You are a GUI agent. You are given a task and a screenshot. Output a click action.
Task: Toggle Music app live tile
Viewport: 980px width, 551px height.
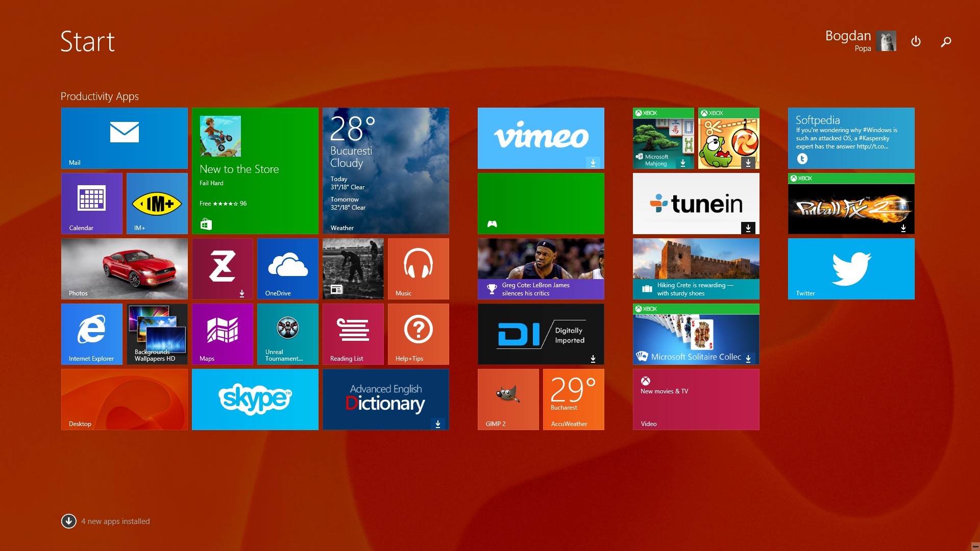[x=416, y=268]
